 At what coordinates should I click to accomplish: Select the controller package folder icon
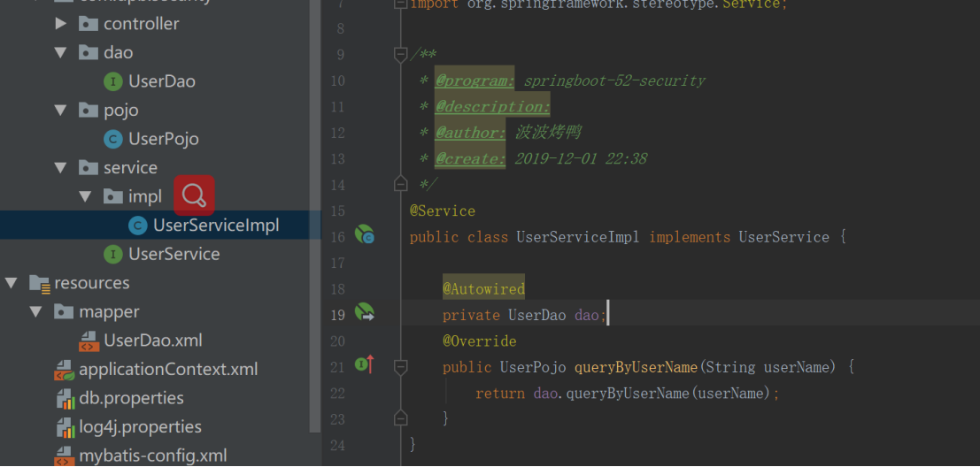(x=89, y=24)
